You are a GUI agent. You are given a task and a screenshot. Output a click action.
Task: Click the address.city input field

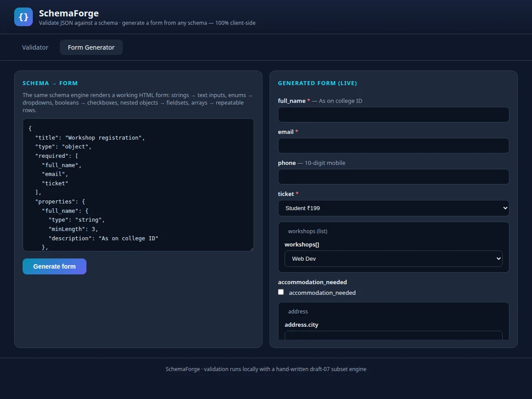click(394, 335)
